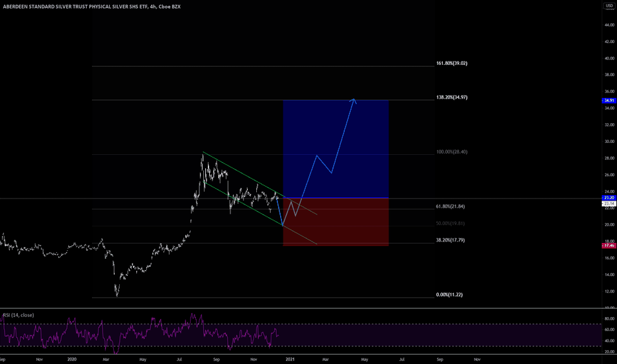The height and width of the screenshot is (364, 617).
Task: Select the 50.00%(19.81) Fibonacci label
Action: pyautogui.click(x=450, y=224)
